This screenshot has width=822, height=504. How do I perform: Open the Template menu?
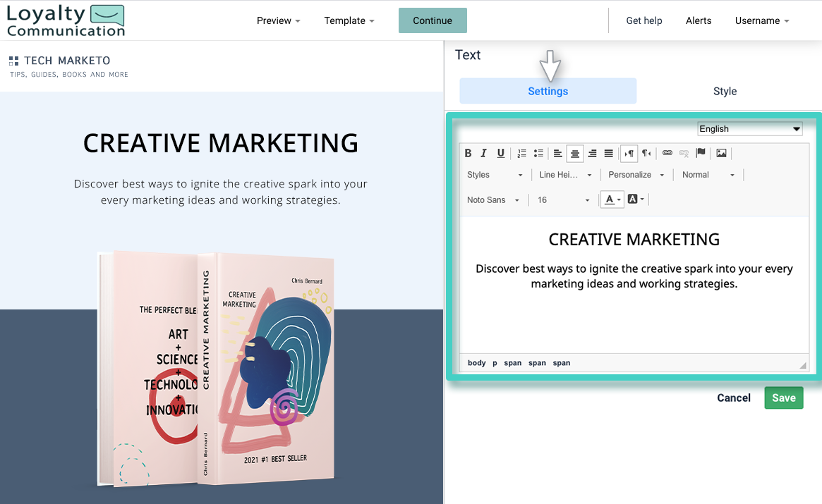[x=349, y=20]
